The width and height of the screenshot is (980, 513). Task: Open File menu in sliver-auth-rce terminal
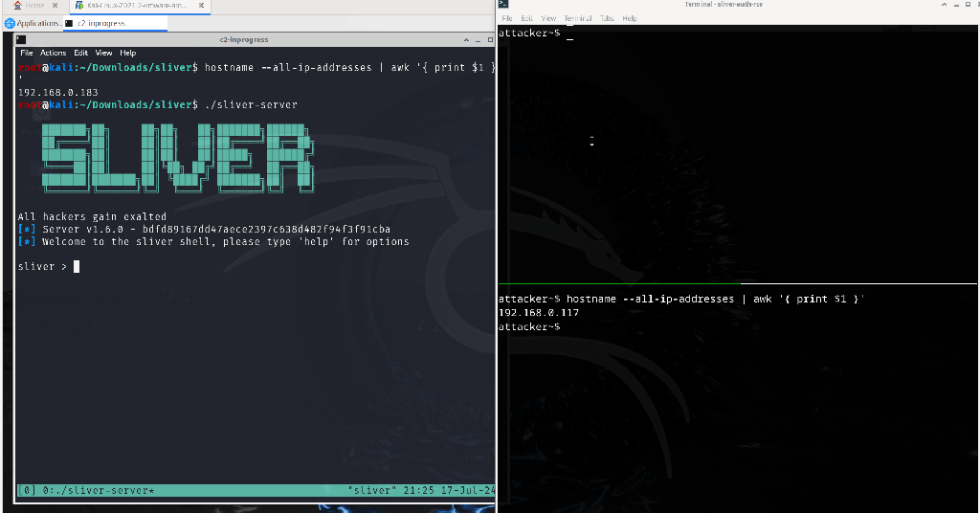pos(507,19)
